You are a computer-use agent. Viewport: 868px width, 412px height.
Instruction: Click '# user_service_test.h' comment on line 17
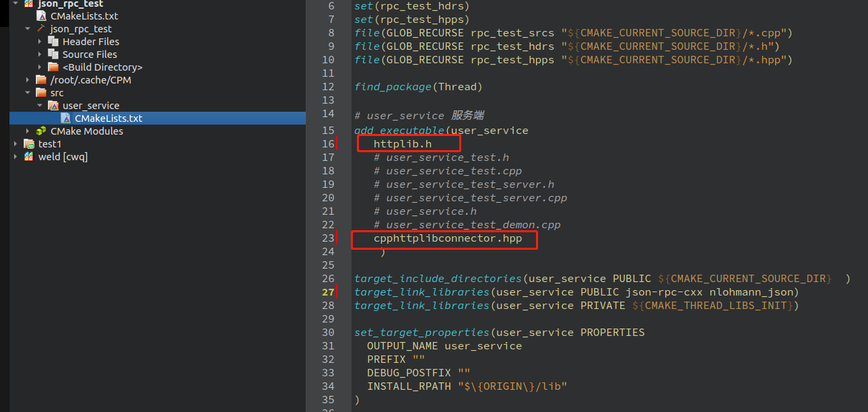point(441,157)
